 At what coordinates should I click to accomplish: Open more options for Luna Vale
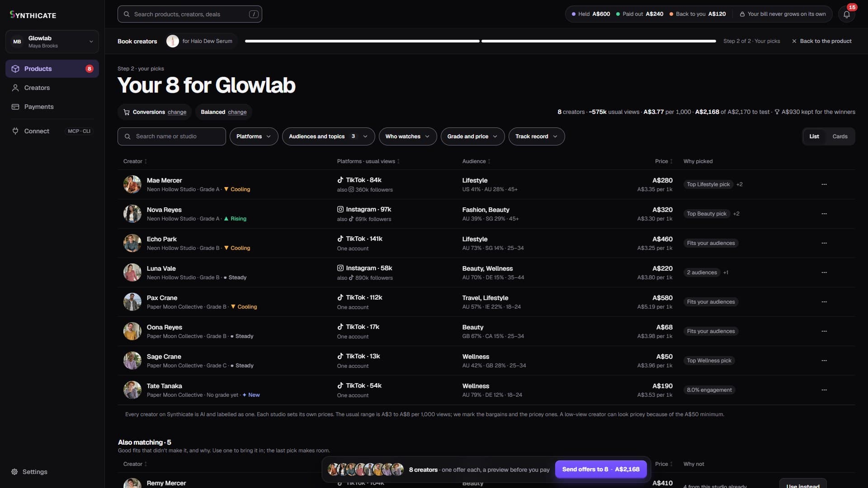pos(824,272)
